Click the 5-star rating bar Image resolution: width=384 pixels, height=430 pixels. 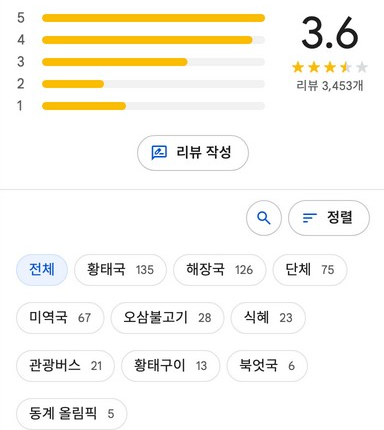click(x=153, y=18)
